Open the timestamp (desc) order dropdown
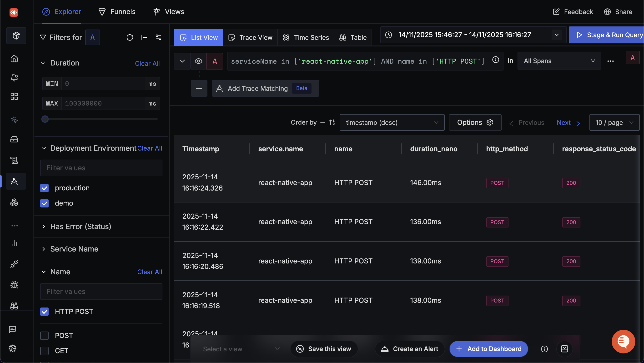The image size is (644, 363). coord(392,122)
